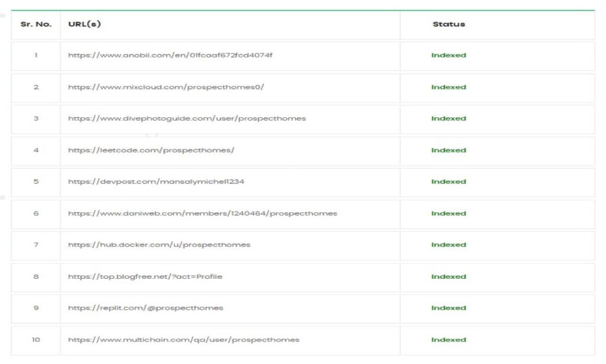
Task: Open the daniweb.com members link
Action: click(x=202, y=213)
